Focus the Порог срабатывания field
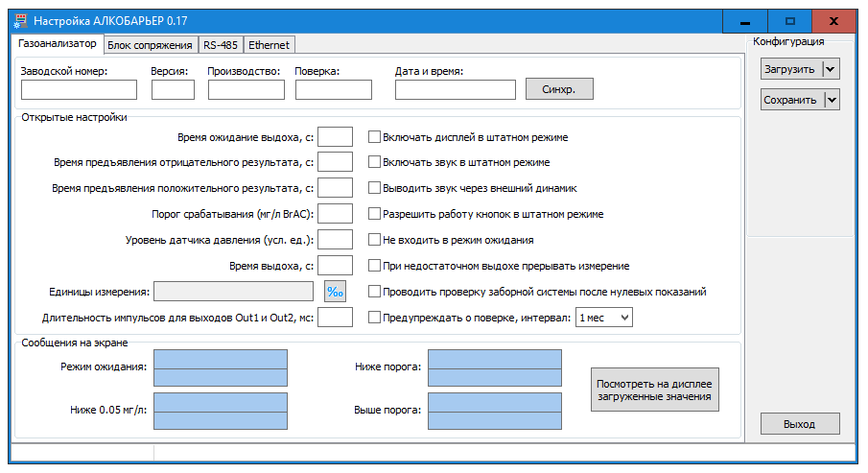 click(335, 214)
